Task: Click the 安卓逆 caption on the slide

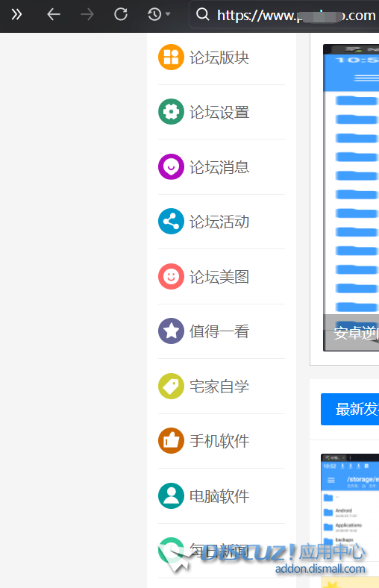Action: pyautogui.click(x=356, y=333)
